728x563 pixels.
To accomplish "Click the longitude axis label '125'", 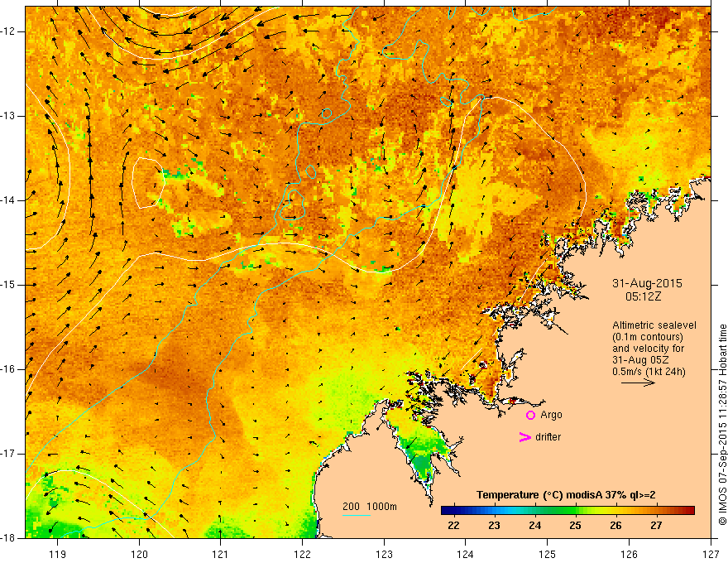I will pyautogui.click(x=548, y=554).
